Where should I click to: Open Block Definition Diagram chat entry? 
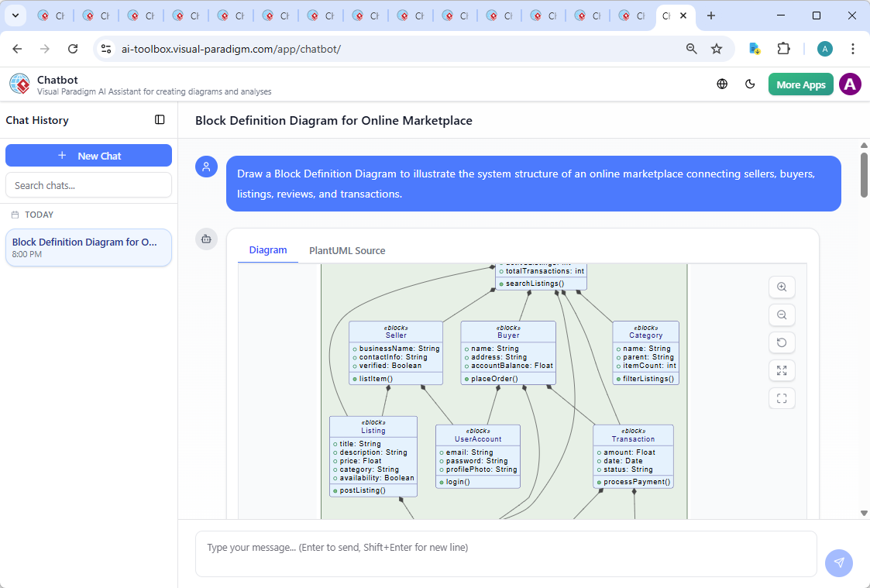pos(88,248)
